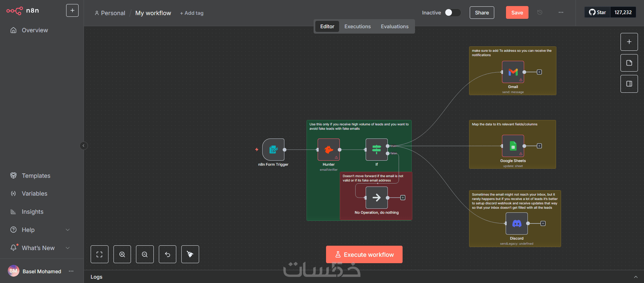Add a node after Discord output

point(543,224)
